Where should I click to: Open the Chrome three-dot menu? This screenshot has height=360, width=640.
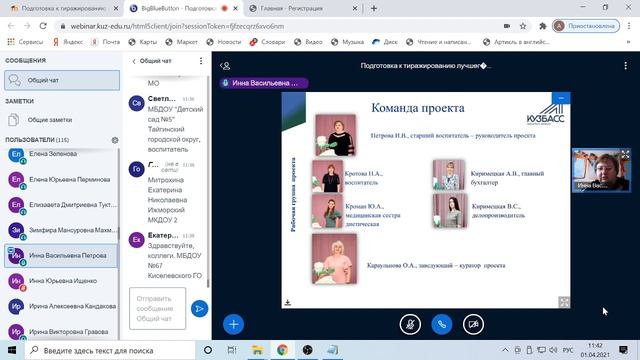(629, 26)
